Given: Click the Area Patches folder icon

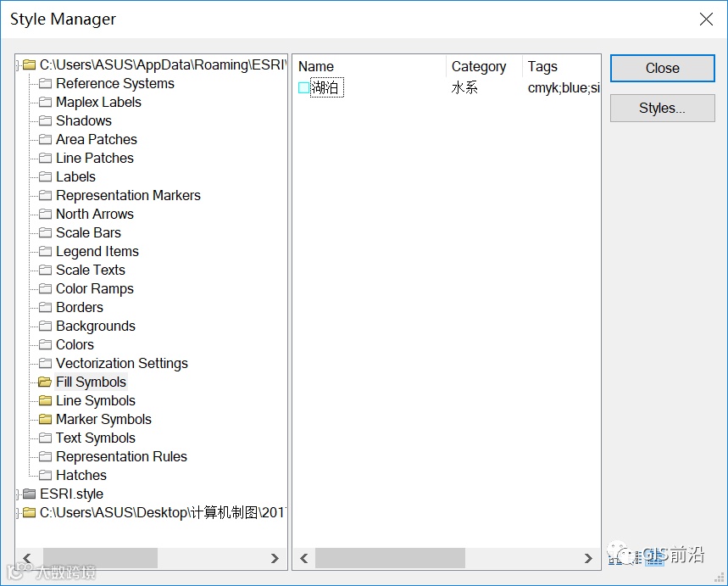Looking at the screenshot, I should click(45, 139).
